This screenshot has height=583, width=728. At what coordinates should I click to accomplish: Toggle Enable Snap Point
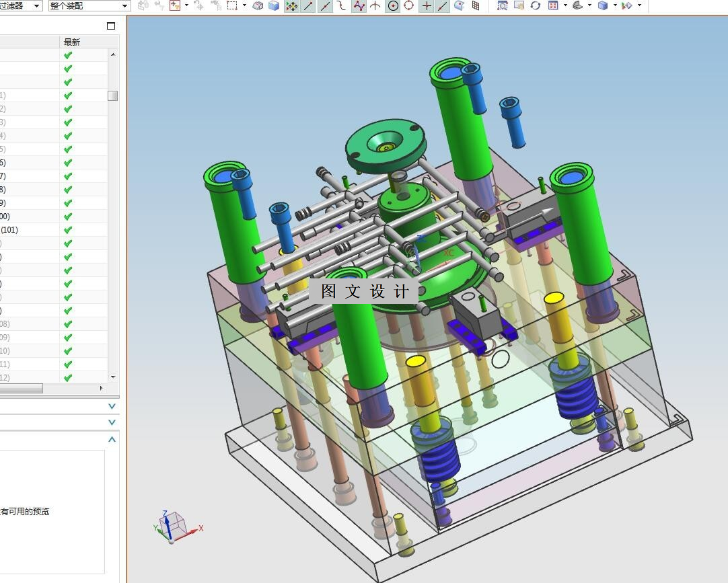(x=291, y=5)
